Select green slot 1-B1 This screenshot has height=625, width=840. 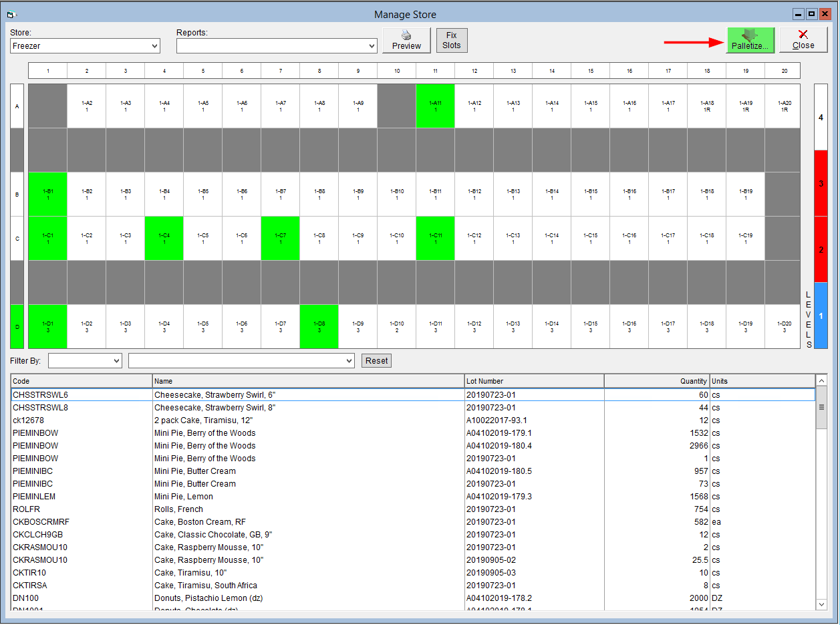point(47,194)
